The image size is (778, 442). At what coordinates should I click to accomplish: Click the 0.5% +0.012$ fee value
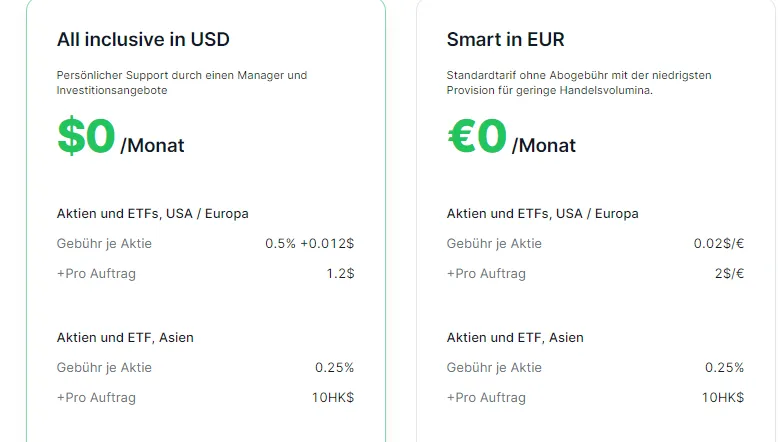pyautogui.click(x=309, y=243)
